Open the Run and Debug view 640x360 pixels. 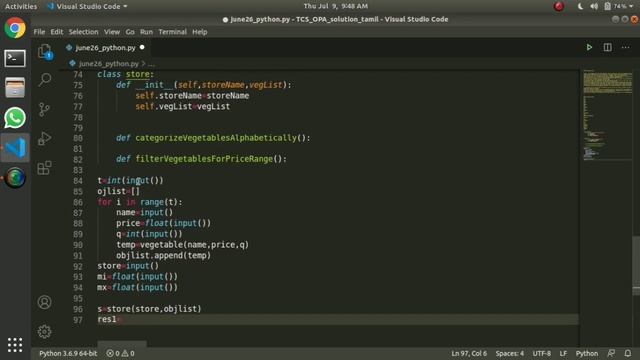[x=44, y=138]
